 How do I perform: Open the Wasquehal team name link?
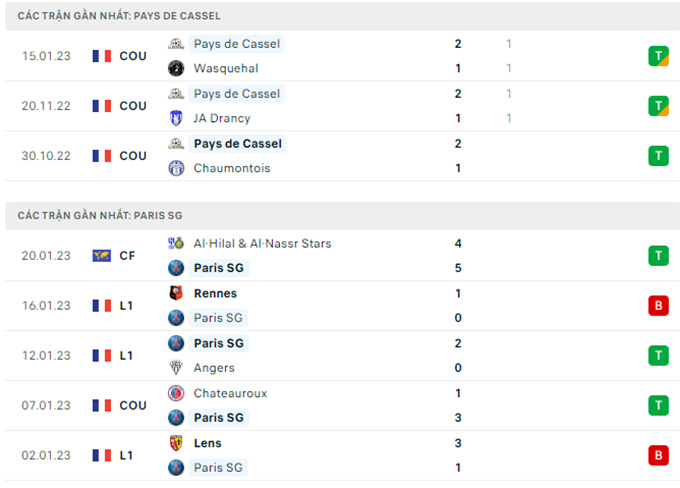tap(226, 68)
